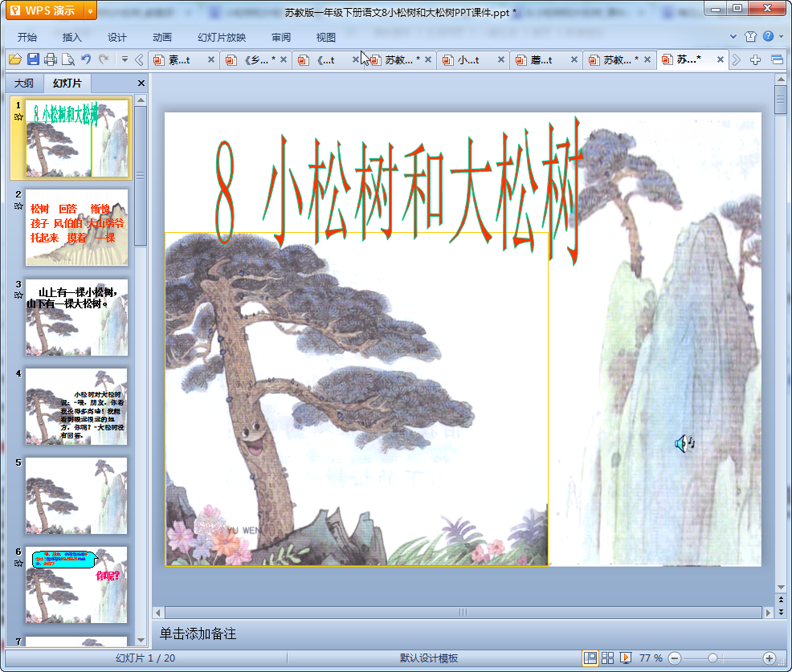The height and width of the screenshot is (672, 792).
Task: Add a new document tab
Action: coord(755,60)
